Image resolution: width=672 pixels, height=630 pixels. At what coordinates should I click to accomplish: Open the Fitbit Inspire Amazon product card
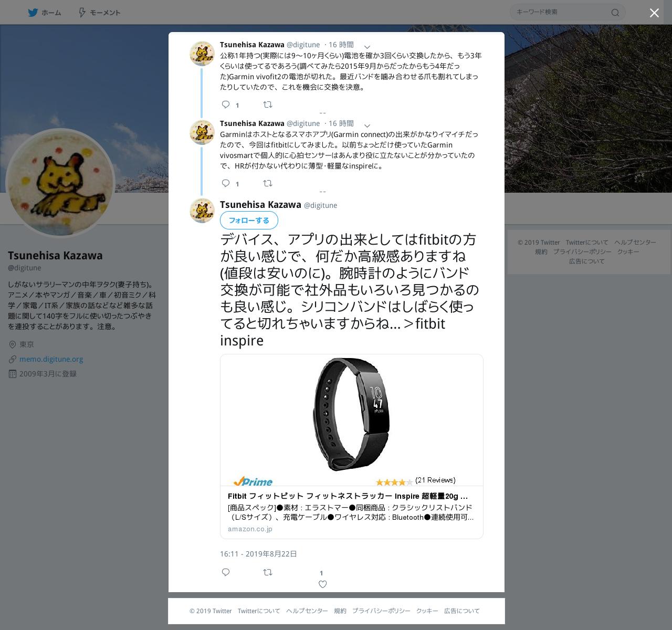pos(352,447)
